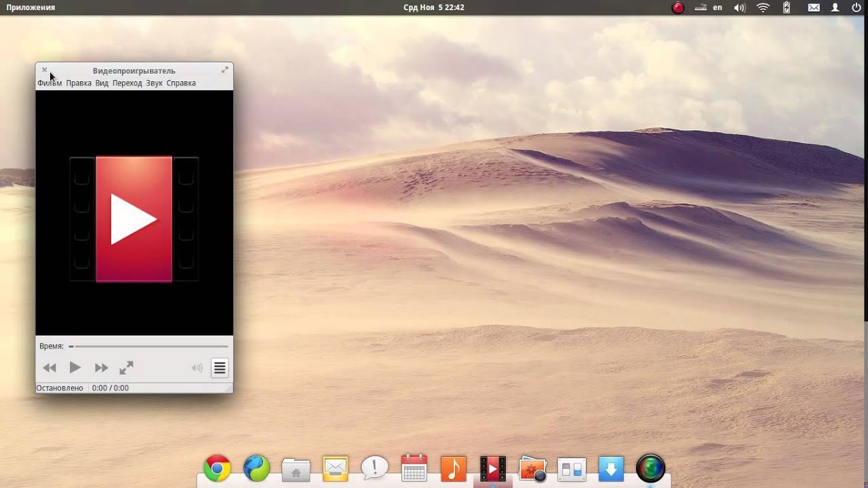868x488 pixels.
Task: Open the Вид menu
Action: pos(102,83)
